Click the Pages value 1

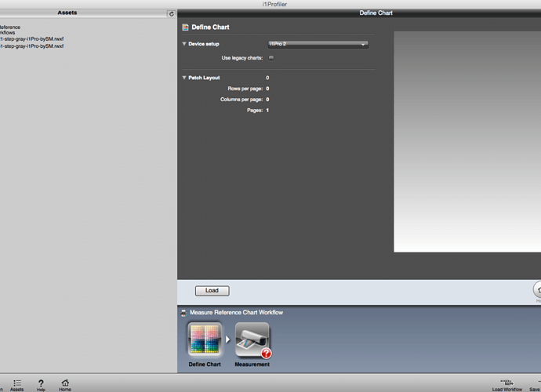pyautogui.click(x=267, y=111)
